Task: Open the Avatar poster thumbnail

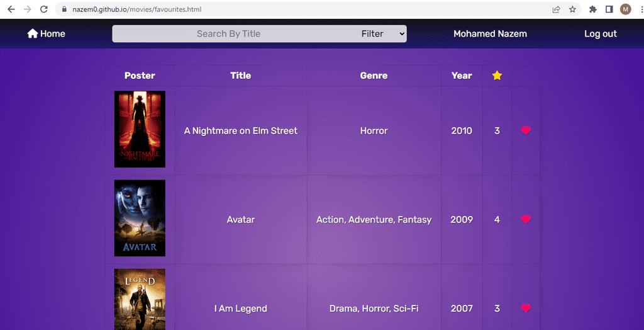Action: tap(140, 218)
